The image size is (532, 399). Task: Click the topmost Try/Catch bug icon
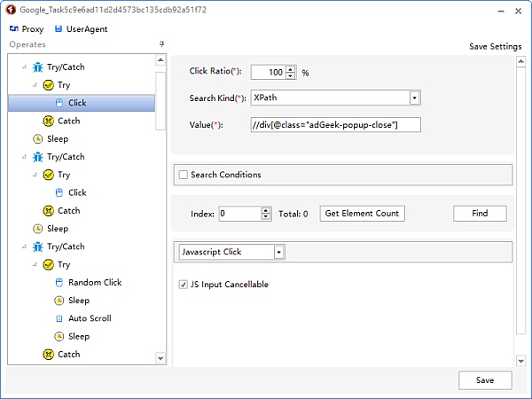click(37, 67)
